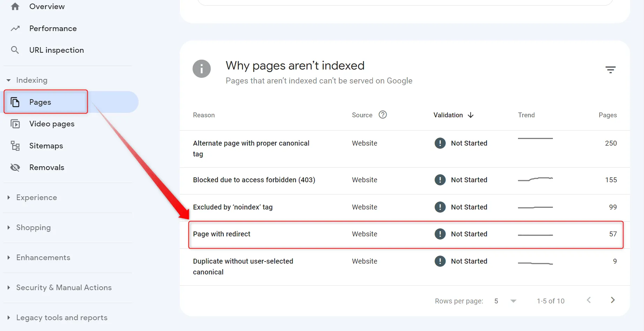
Task: Open the URL inspection menu item
Action: 57,50
